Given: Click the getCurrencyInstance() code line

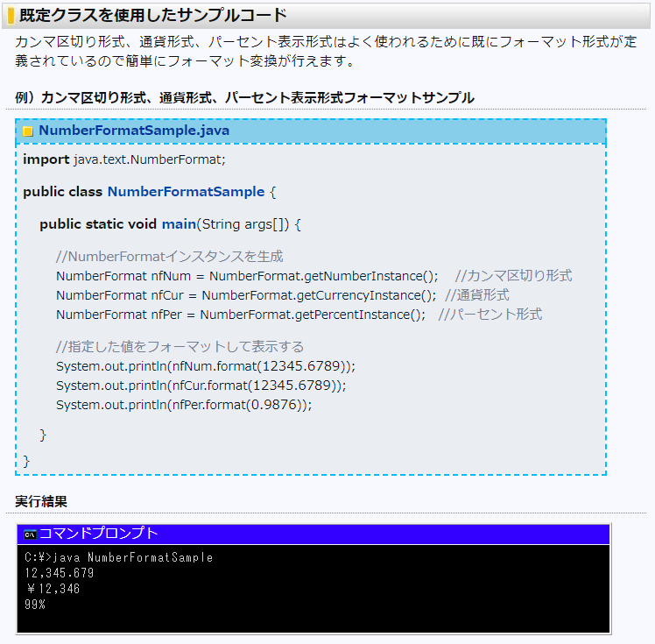Looking at the screenshot, I should point(246,295).
